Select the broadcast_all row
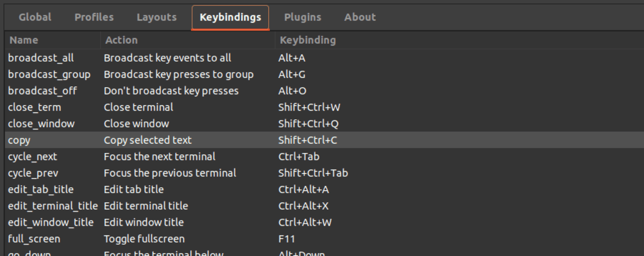 coord(41,58)
